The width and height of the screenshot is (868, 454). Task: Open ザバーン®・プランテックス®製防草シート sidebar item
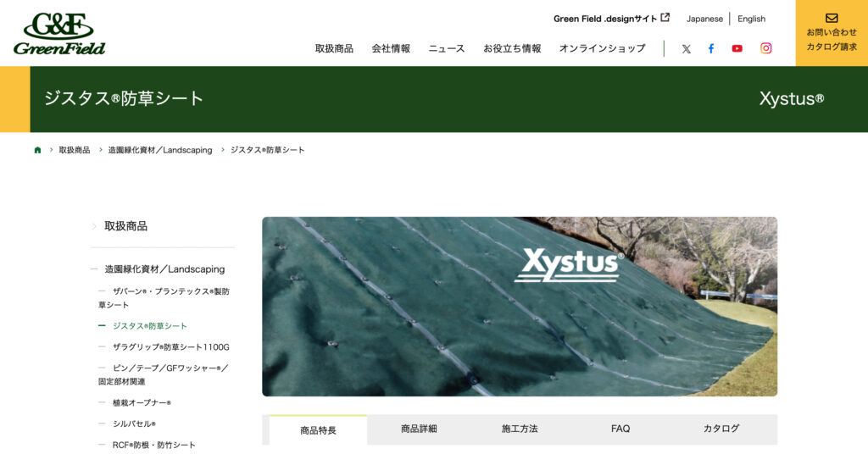[x=164, y=298]
